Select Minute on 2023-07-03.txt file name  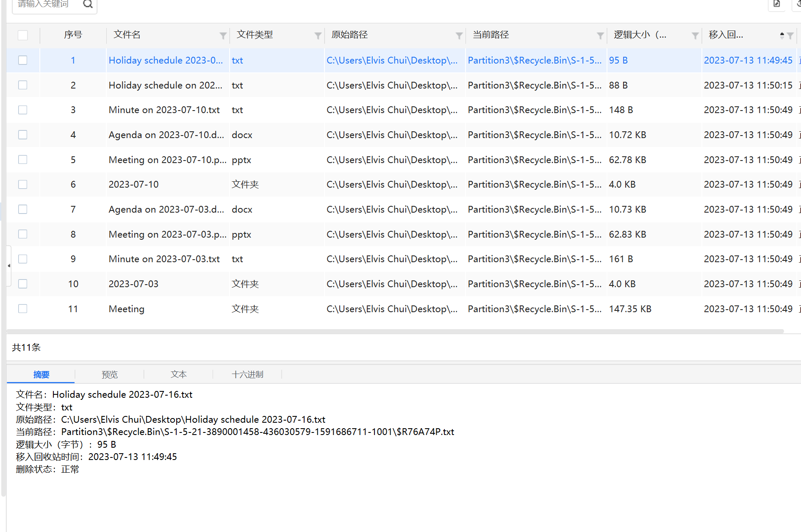[x=164, y=259]
